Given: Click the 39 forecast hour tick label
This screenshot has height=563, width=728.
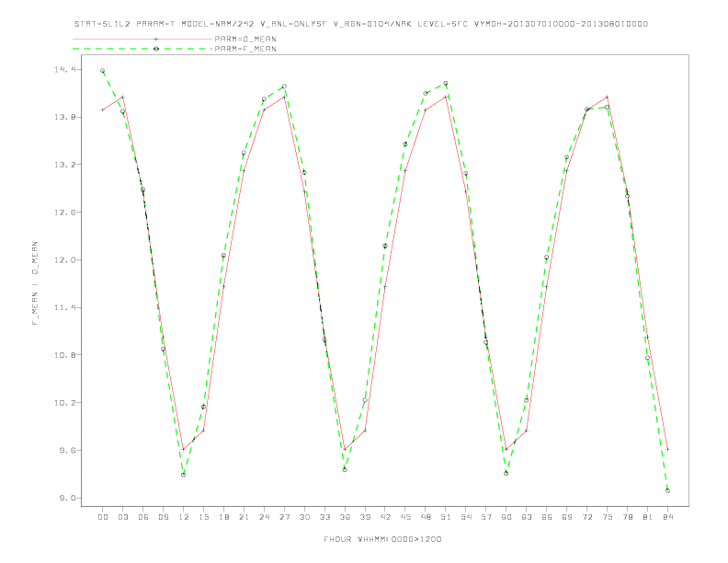Looking at the screenshot, I should 365,517.
